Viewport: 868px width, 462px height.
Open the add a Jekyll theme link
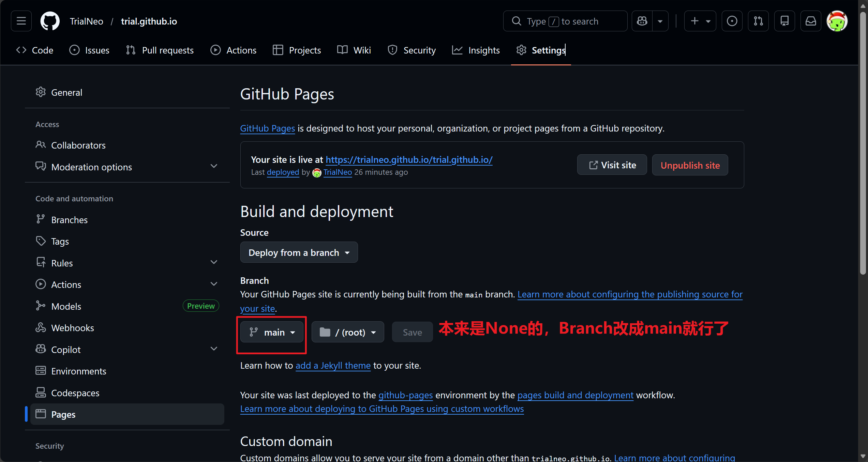click(333, 366)
